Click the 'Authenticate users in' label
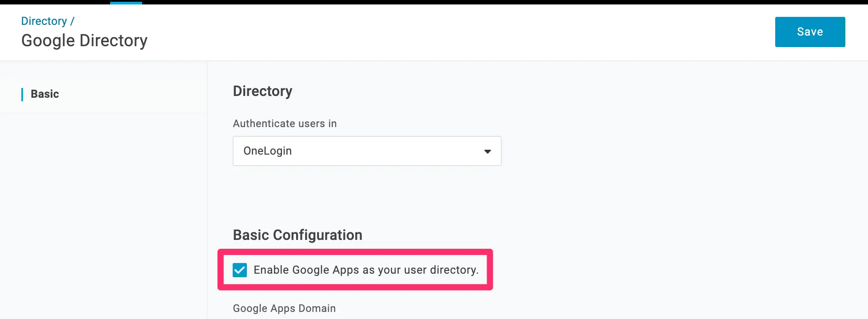This screenshot has height=319, width=868. click(285, 124)
